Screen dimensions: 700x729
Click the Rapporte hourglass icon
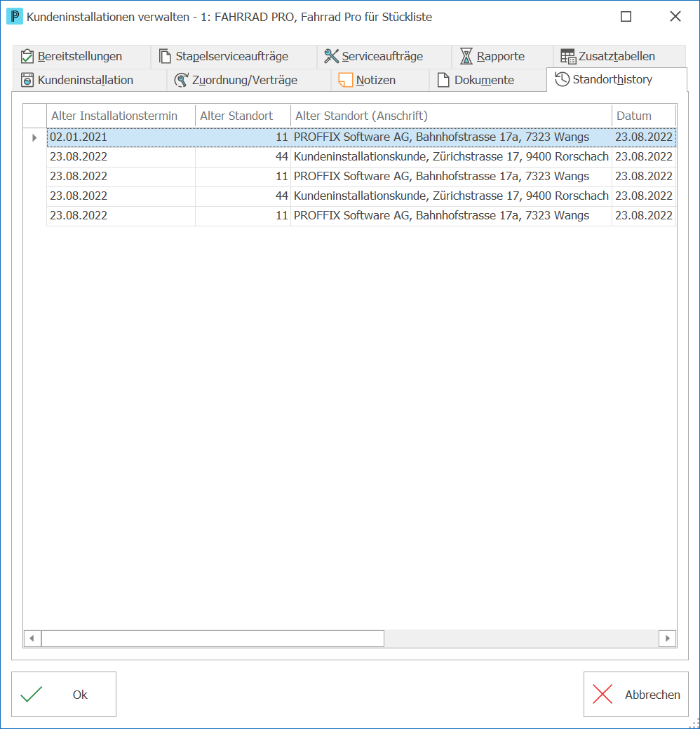point(466,56)
